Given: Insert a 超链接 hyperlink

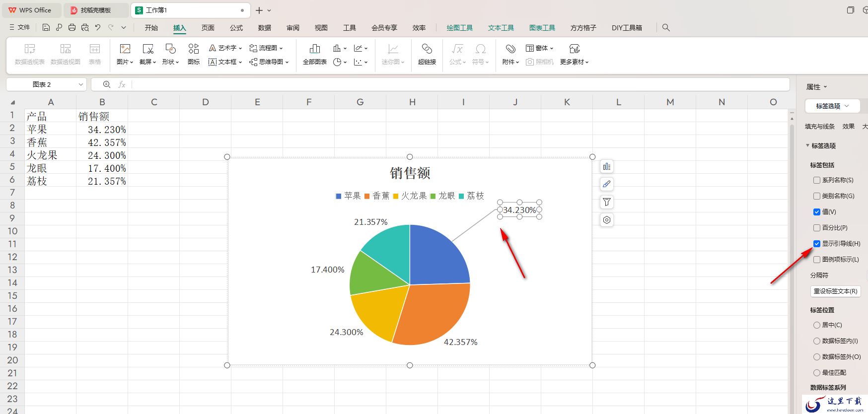Looking at the screenshot, I should click(x=427, y=54).
